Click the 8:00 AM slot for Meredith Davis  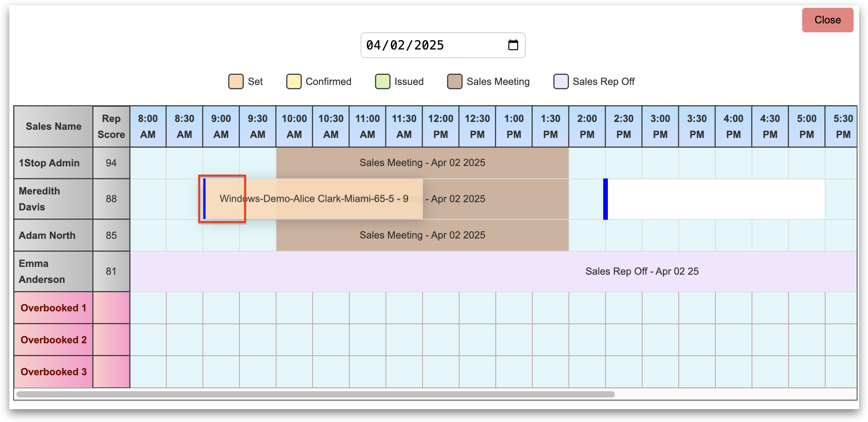point(148,199)
